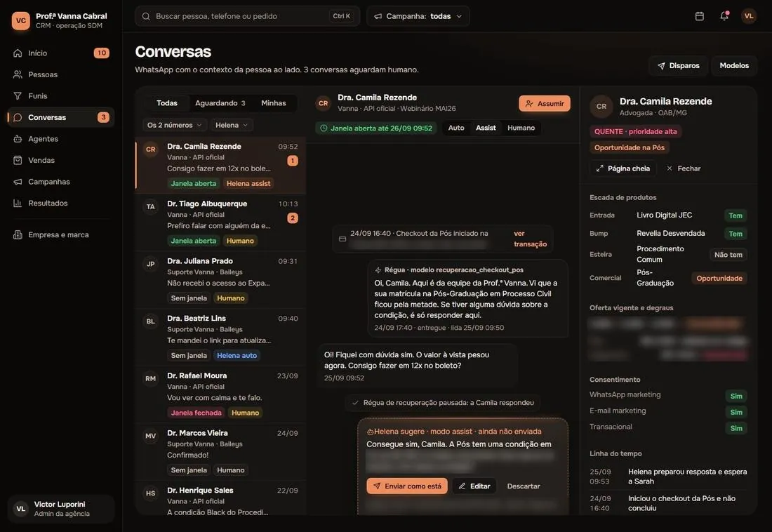Click the VC brand logo
Image resolution: width=772 pixels, height=532 pixels.
[x=20, y=20]
